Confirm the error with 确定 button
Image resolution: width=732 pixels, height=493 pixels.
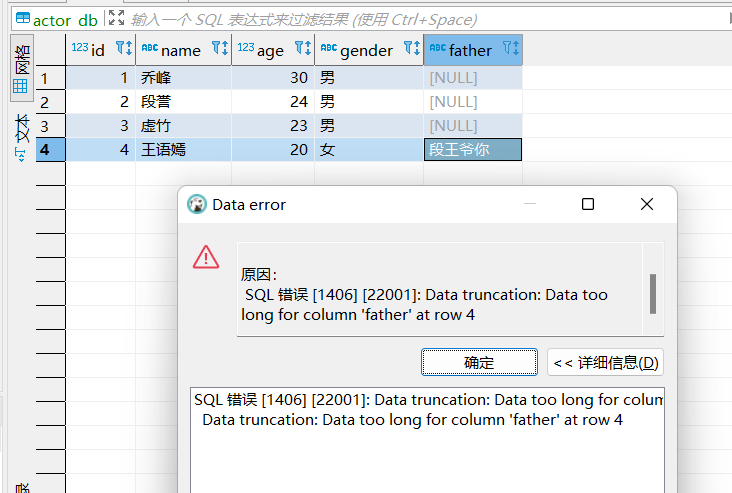click(x=479, y=362)
